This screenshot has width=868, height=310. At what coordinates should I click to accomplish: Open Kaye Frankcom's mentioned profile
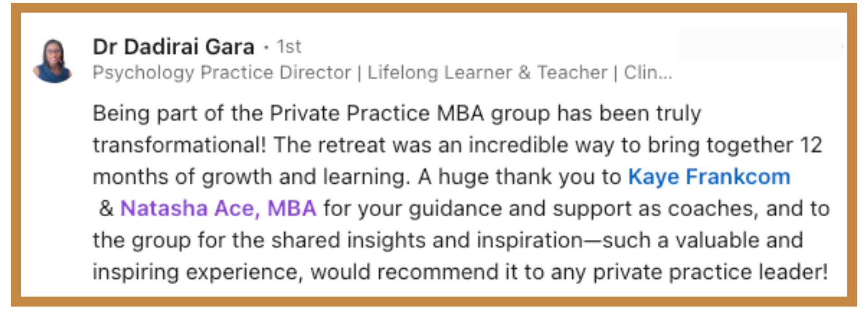pyautogui.click(x=709, y=176)
